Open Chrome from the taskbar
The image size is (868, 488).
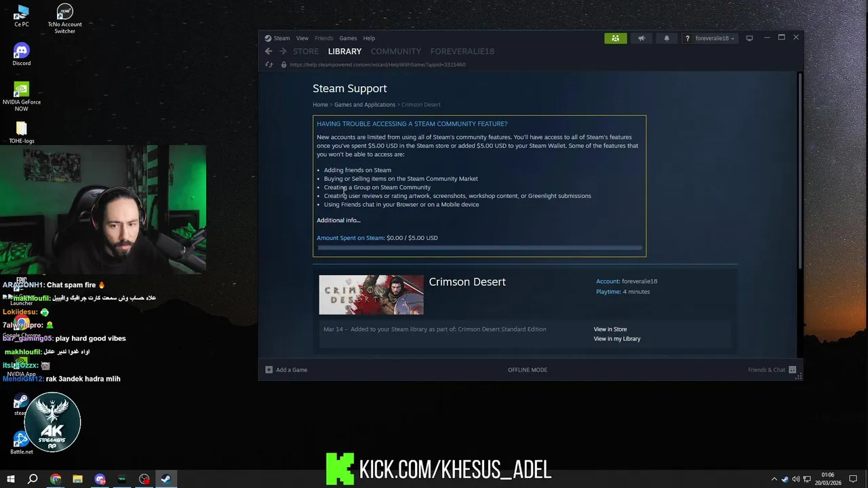tap(56, 479)
